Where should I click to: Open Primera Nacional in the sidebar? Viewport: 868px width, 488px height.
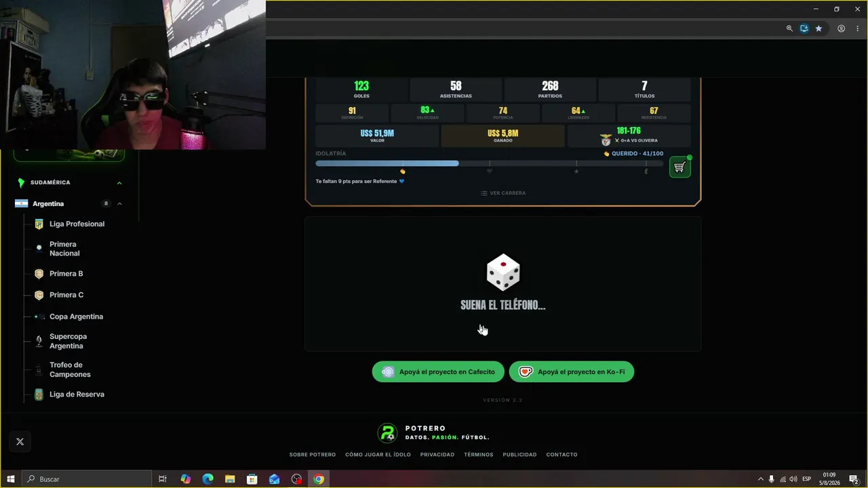[x=64, y=249]
